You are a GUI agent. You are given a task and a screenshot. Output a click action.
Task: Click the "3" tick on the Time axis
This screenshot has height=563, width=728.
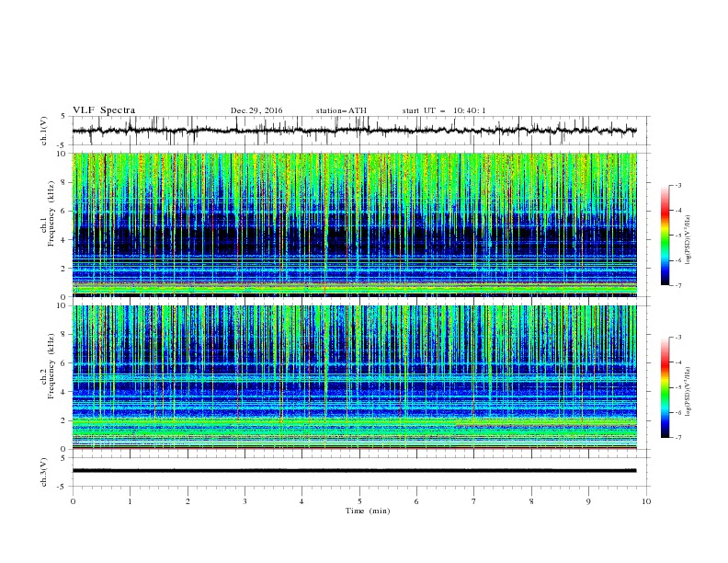click(x=245, y=501)
